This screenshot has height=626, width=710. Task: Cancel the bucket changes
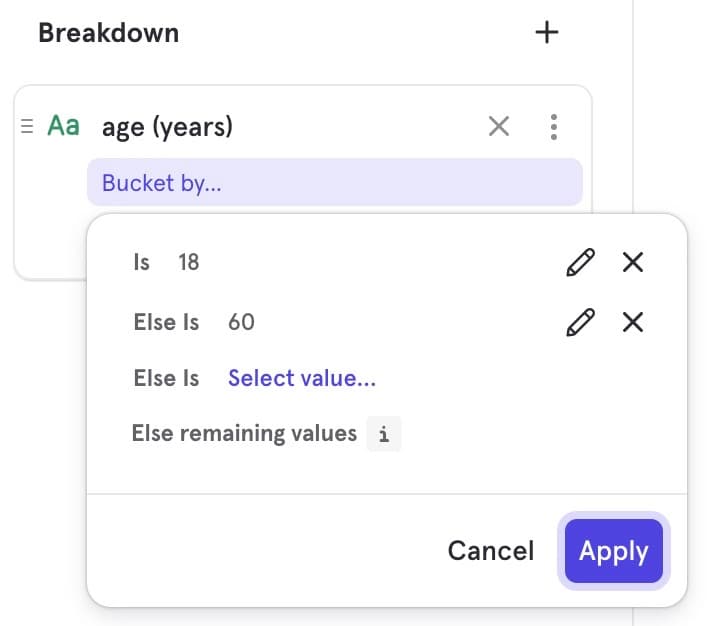(x=490, y=551)
